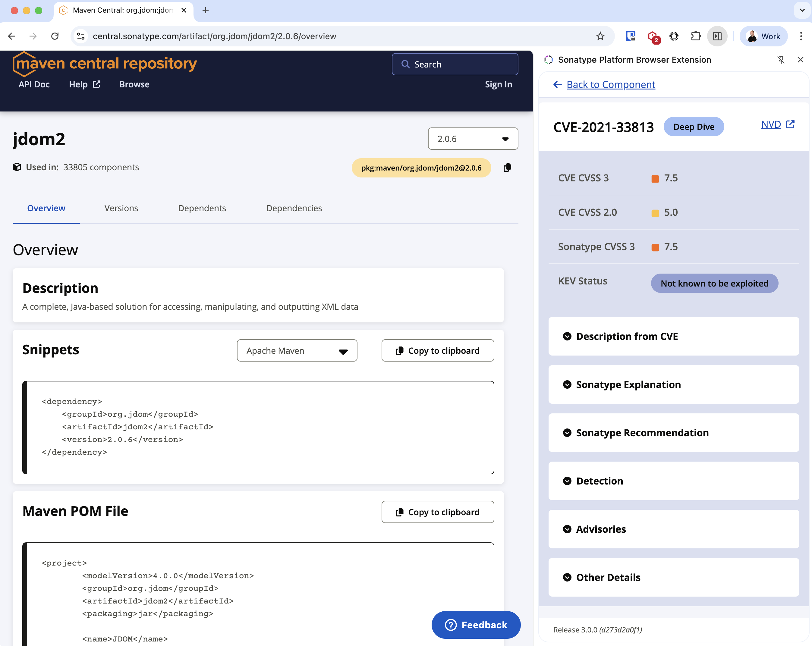Toggle the browser side panel icon
This screenshot has width=812, height=646.
coord(717,36)
